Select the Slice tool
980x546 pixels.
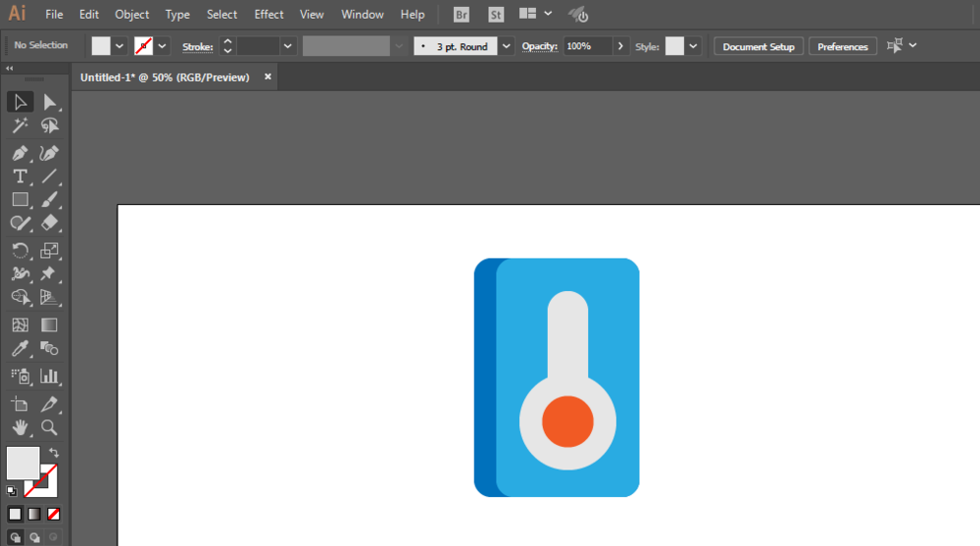(x=49, y=404)
